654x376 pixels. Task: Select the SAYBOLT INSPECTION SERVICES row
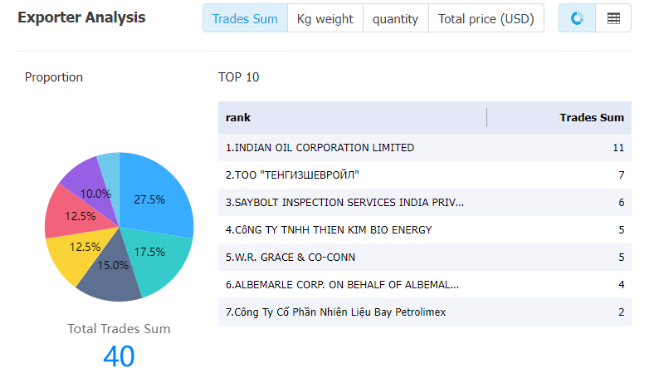click(x=425, y=202)
